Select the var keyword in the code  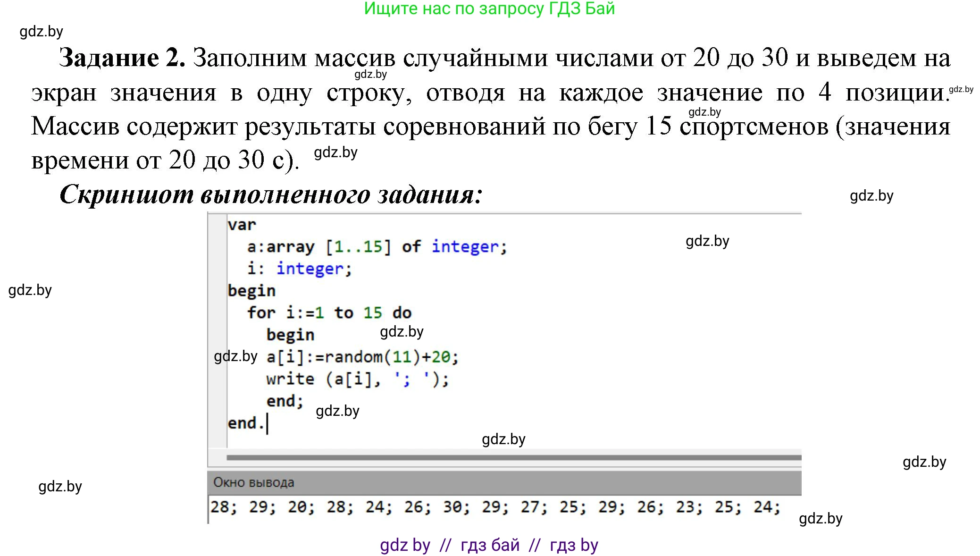pos(242,225)
